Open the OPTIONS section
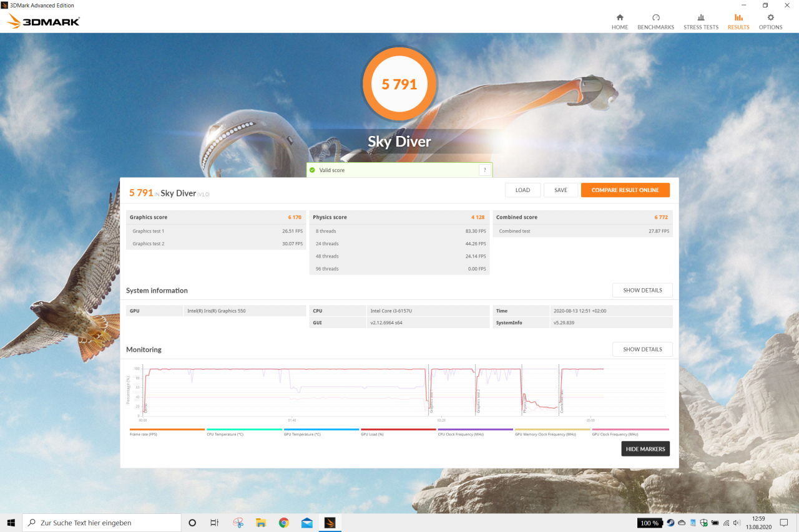Viewport: 799px width, 532px height. 770,22
